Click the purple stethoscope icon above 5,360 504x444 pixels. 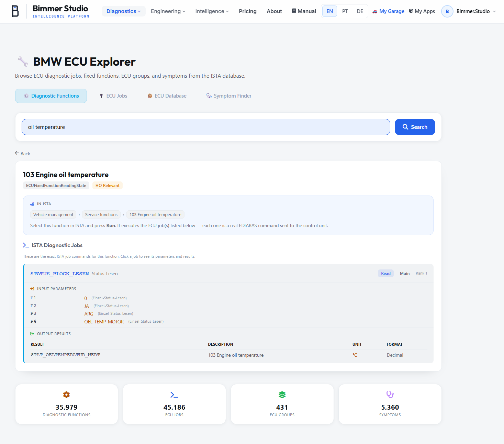point(390,395)
